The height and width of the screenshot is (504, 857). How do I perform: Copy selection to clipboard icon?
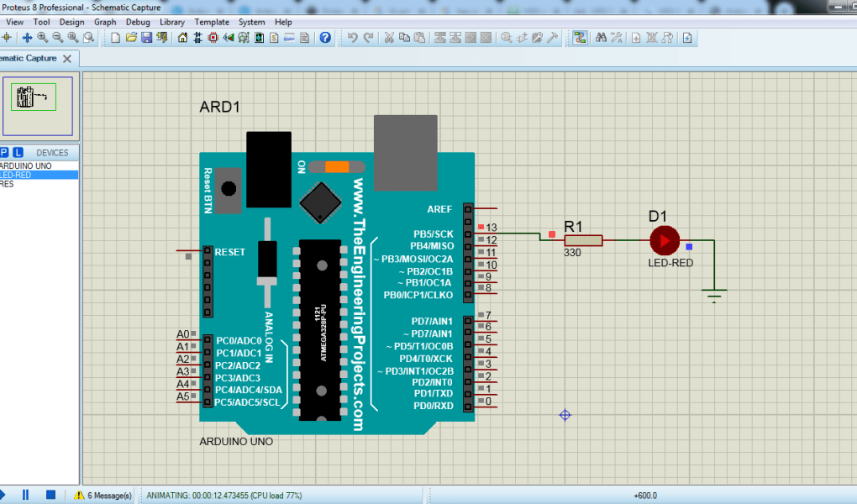pyautogui.click(x=404, y=38)
